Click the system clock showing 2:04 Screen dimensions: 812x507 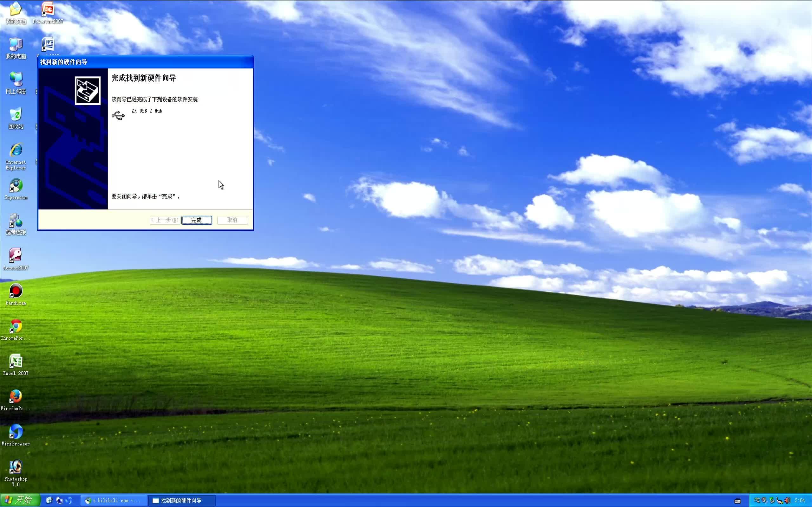800,500
